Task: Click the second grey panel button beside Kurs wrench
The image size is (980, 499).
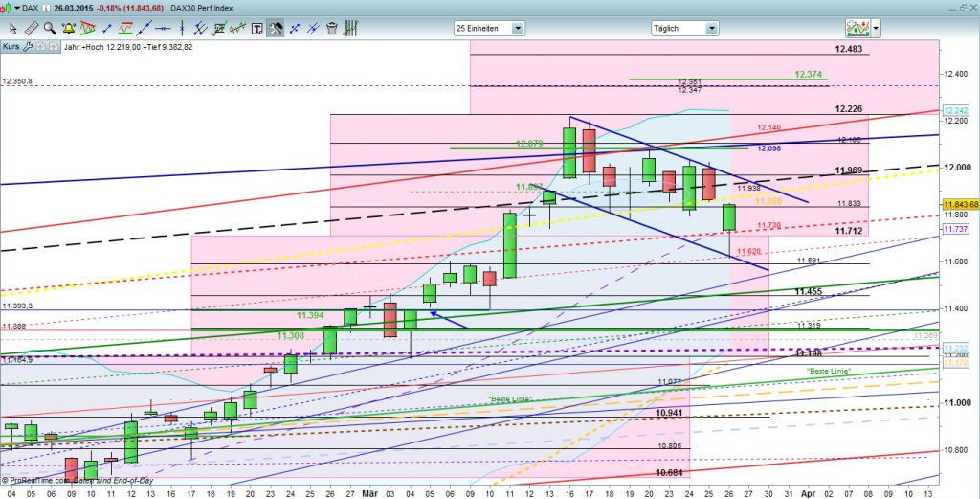Action: 52,46
